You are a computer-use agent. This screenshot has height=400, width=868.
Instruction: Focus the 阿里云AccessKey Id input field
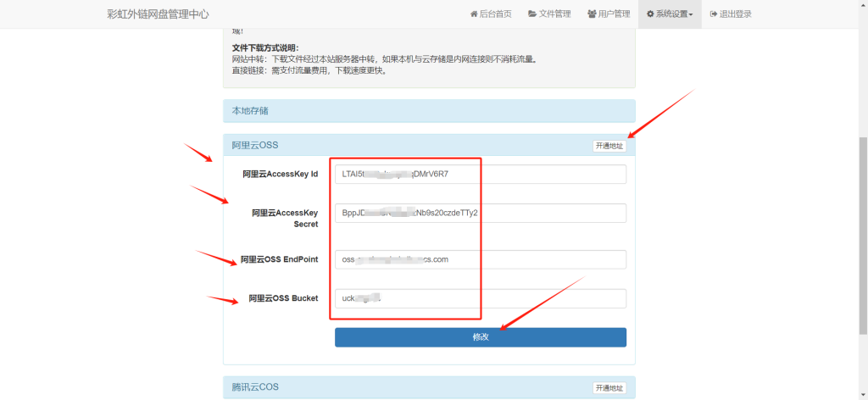[x=481, y=174]
